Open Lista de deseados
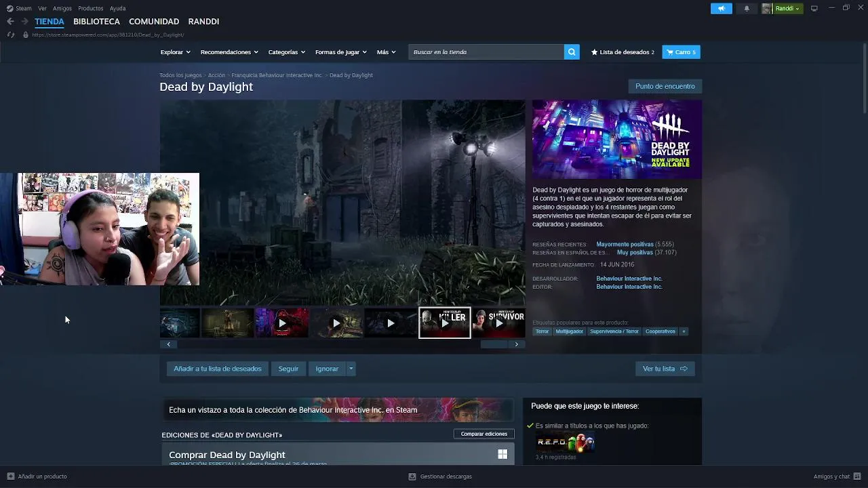Image resolution: width=868 pixels, height=488 pixels. click(623, 52)
